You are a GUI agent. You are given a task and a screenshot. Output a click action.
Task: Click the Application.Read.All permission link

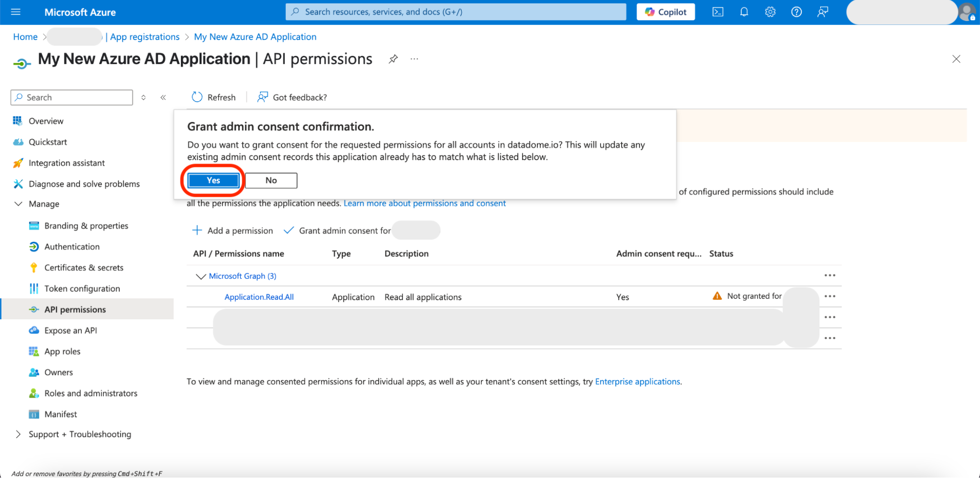[x=259, y=297]
